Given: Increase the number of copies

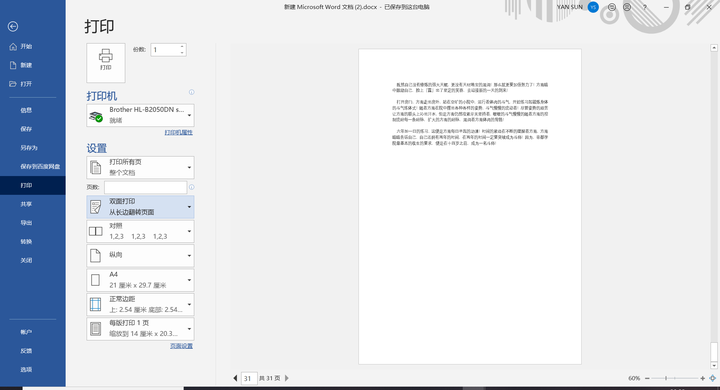Looking at the screenshot, I should [x=182, y=46].
